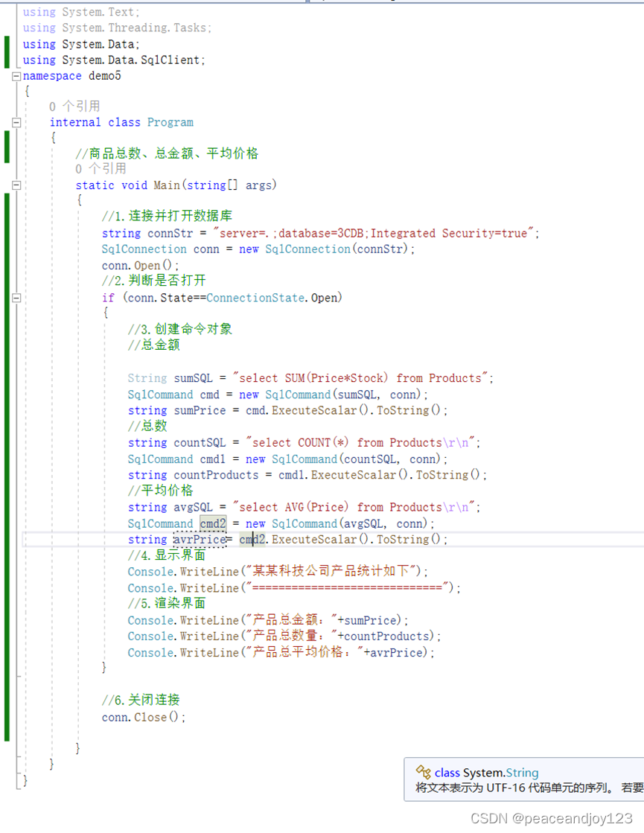
Task: Click 'SqlConnection conn = new SqlConnection' line
Action: 258,249
